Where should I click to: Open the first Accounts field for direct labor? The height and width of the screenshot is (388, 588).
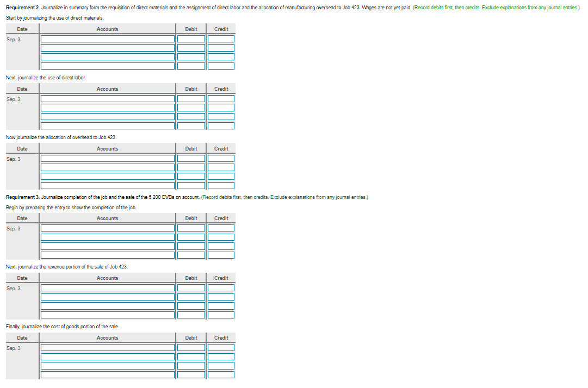(107, 98)
